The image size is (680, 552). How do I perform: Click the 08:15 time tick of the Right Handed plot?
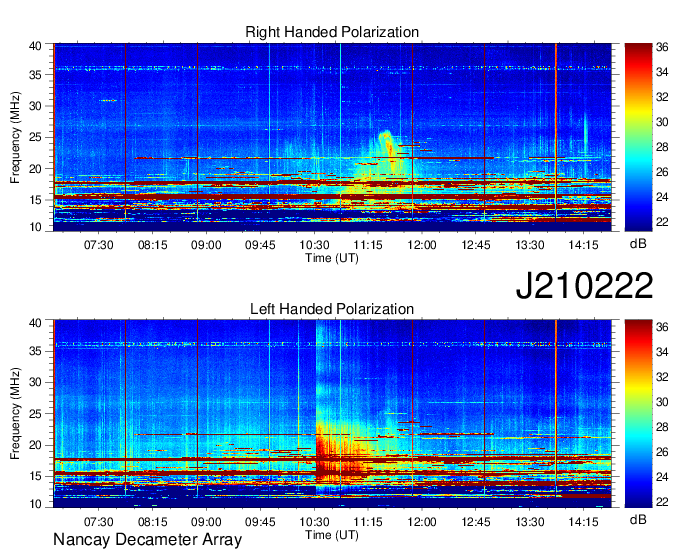(x=153, y=245)
